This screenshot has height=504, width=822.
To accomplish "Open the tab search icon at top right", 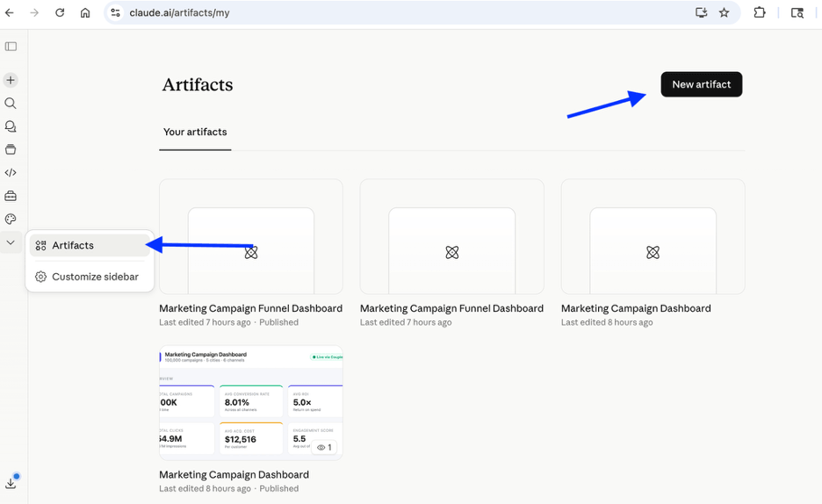I will (797, 13).
